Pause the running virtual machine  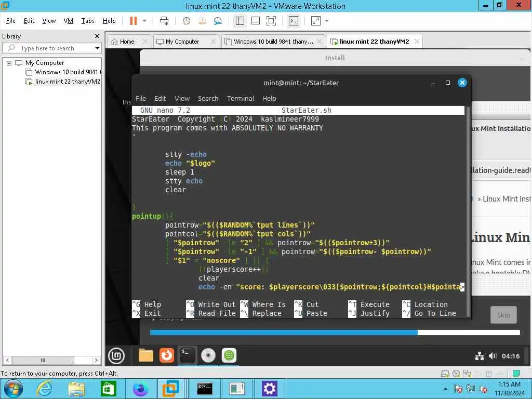pos(134,21)
